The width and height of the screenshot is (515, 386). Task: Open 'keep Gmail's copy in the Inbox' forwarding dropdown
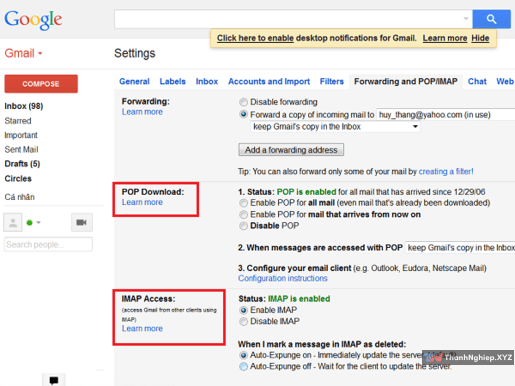pos(335,127)
